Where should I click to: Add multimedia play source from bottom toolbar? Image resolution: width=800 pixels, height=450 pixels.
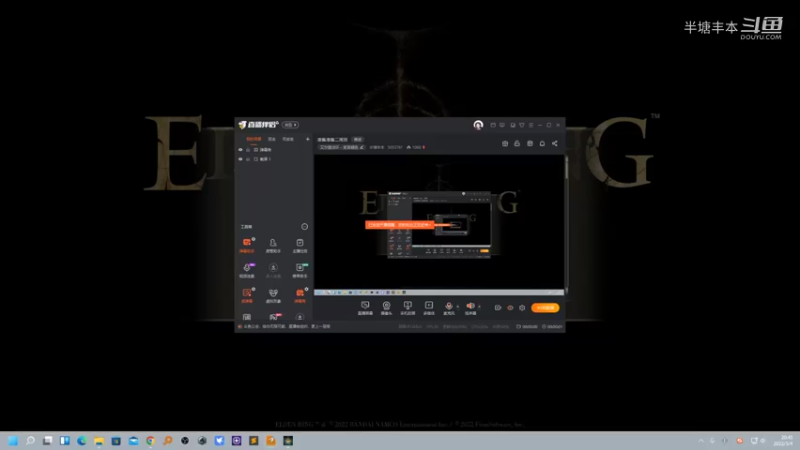coord(429,308)
